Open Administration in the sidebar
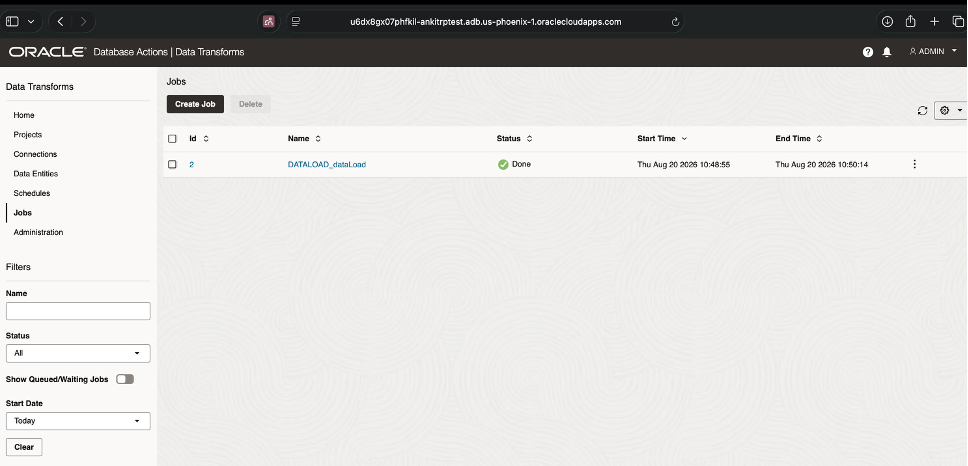 point(38,233)
